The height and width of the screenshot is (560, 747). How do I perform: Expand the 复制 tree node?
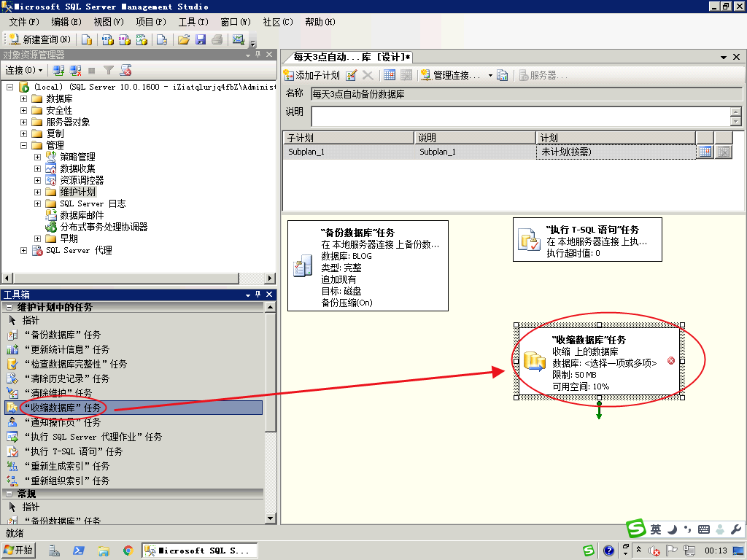tap(23, 134)
